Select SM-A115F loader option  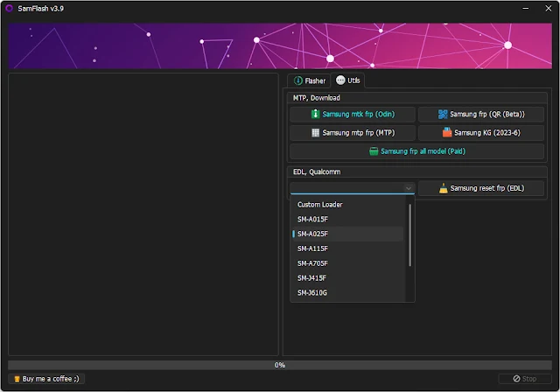(x=348, y=248)
